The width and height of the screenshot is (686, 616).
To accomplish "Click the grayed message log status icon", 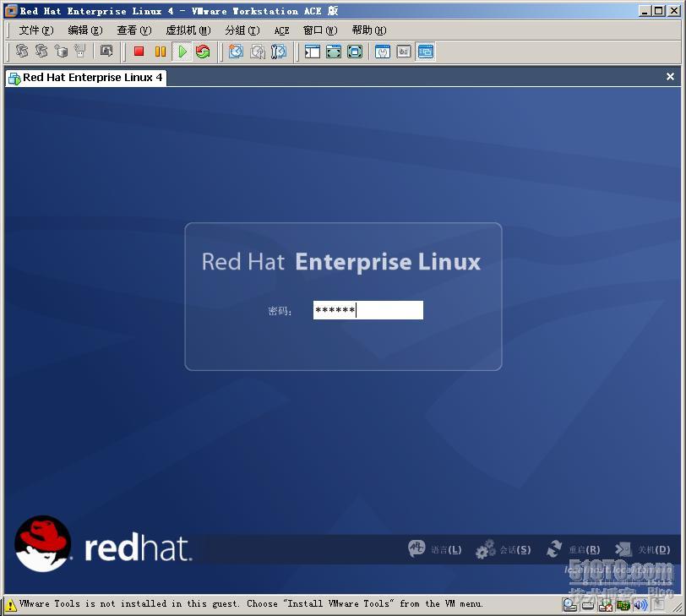I will click(x=658, y=605).
